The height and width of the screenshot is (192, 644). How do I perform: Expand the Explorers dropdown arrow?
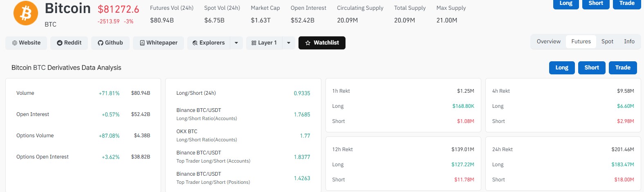[x=236, y=43]
